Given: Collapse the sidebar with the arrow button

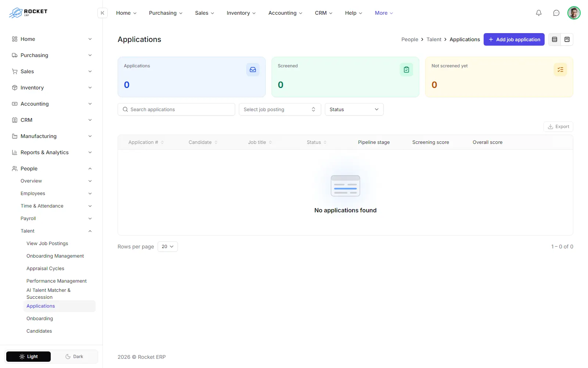Looking at the screenshot, I should (x=103, y=13).
